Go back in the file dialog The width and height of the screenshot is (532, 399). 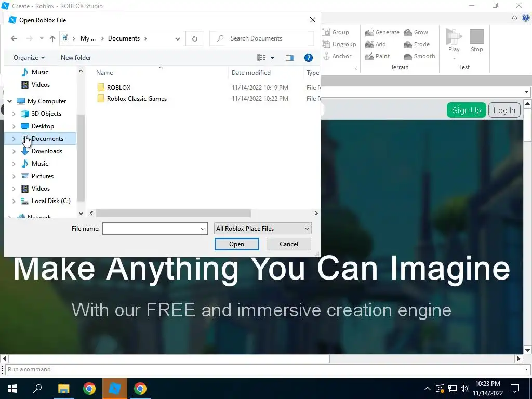14,38
